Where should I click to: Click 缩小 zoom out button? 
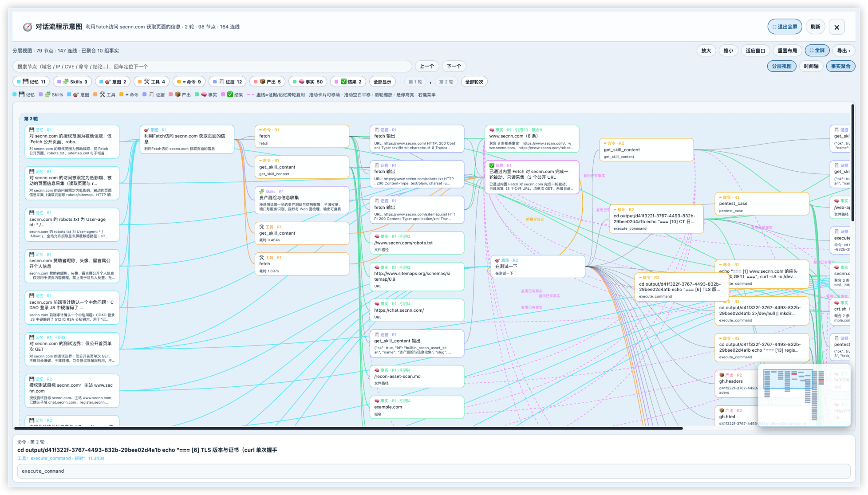pos(728,51)
